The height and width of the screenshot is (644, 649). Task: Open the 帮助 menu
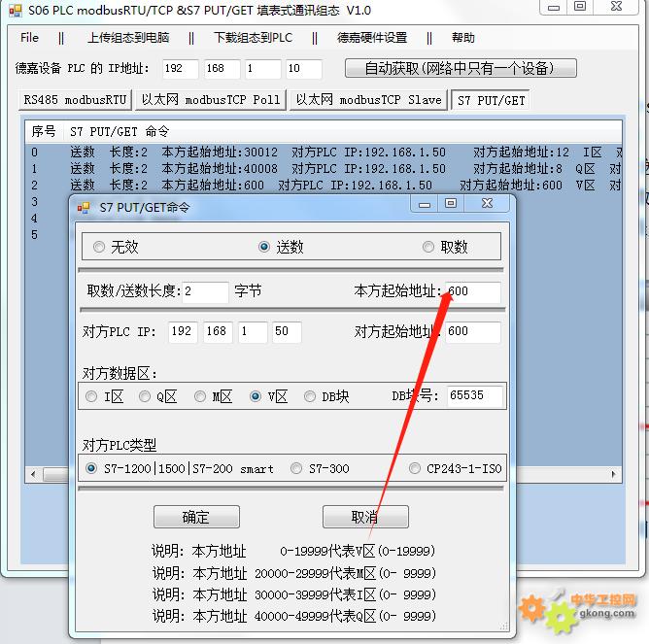[x=462, y=38]
